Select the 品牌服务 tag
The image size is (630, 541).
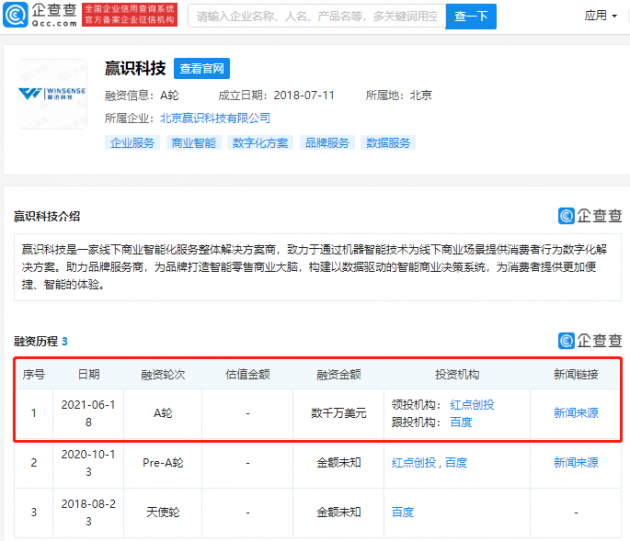coord(327,143)
